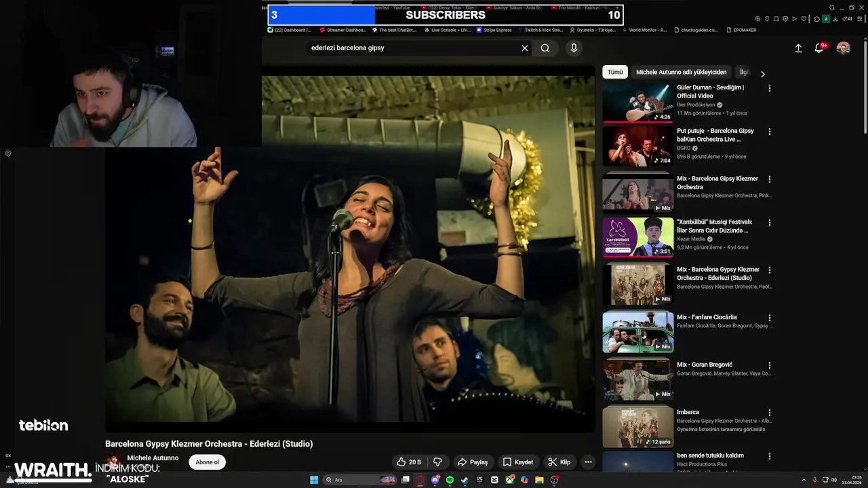
Task: Open 'The best ChatBot...' bookmark
Action: (393, 30)
